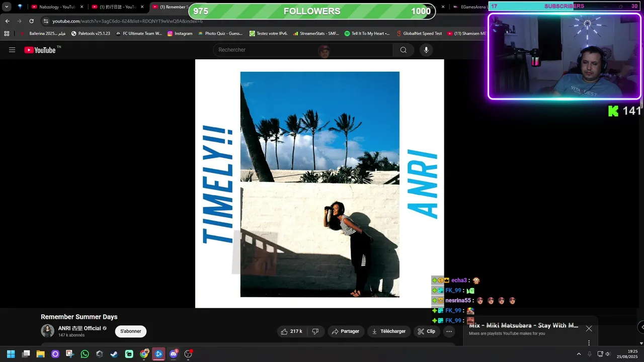Open the purple circle app on taskbar
Image resolution: width=644 pixels, height=362 pixels.
(55, 354)
